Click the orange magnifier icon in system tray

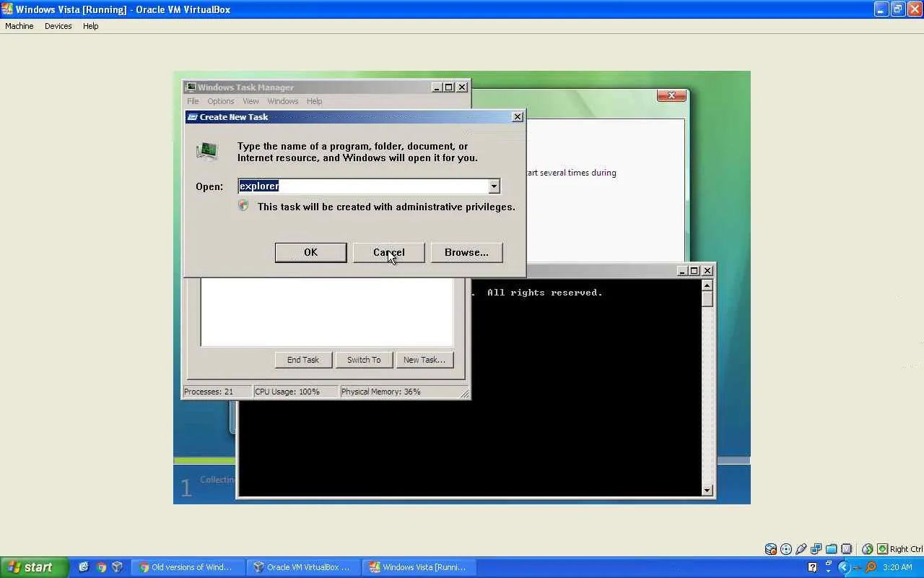pyautogui.click(x=871, y=567)
